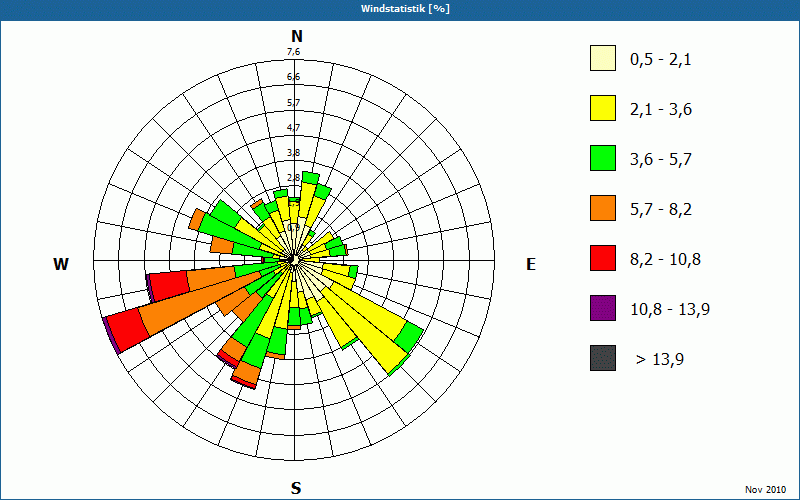Click the legend label '3,6 - 5,7'
This screenshot has height=500, width=800.
tap(661, 160)
